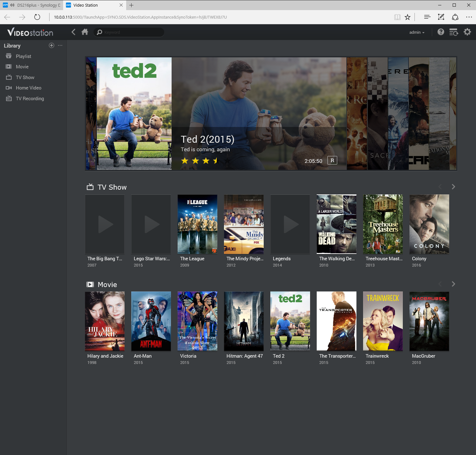Viewport: 476px width, 455px height.
Task: Open the Ted 2(2015) featured title
Action: coord(207,139)
